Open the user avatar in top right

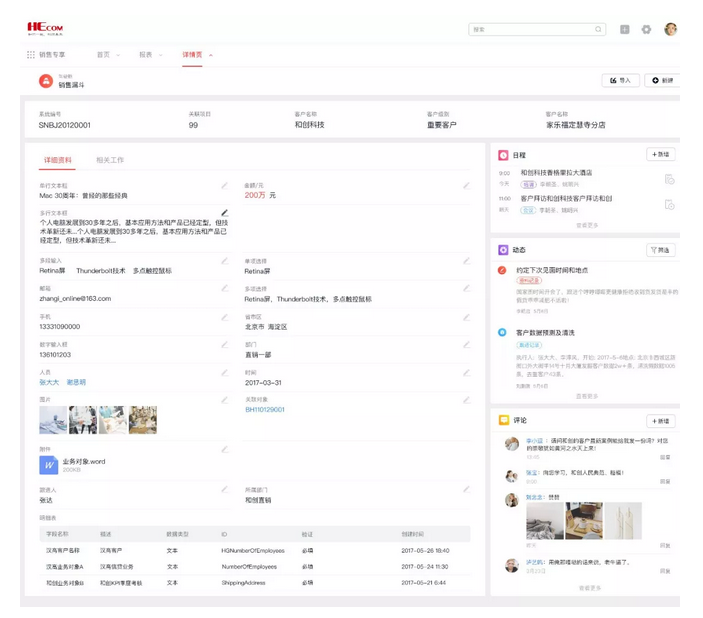670,29
